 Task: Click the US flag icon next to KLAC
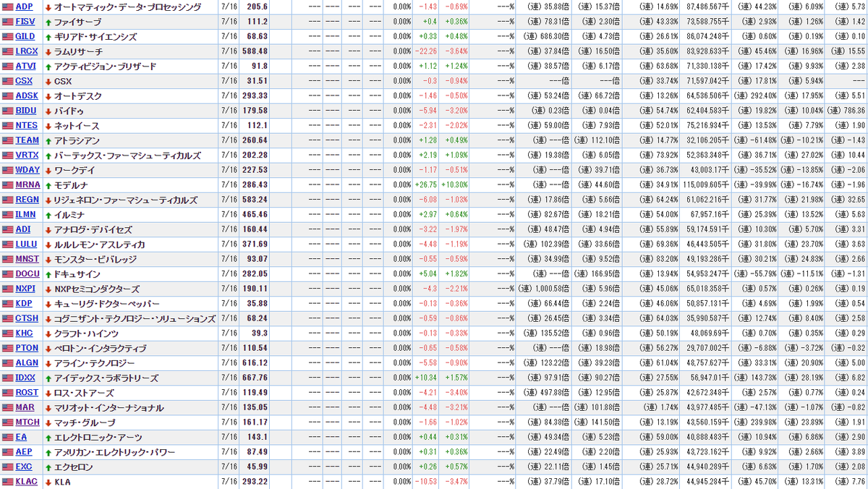7,481
